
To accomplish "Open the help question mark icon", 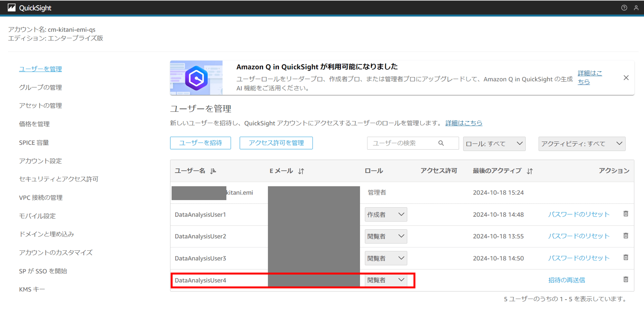I will [x=624, y=8].
